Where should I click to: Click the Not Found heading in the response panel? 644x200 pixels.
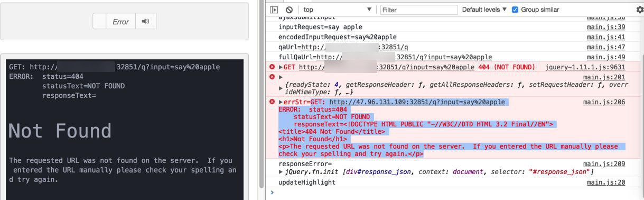click(60, 131)
